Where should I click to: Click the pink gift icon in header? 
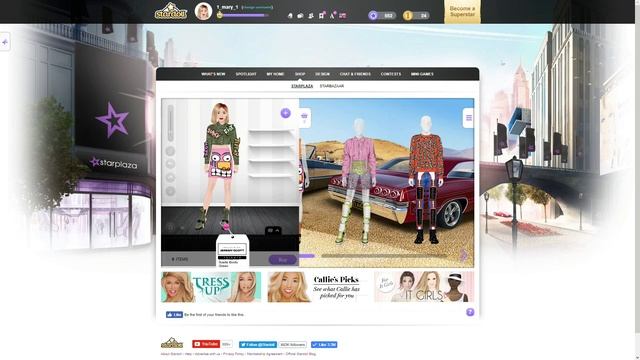tap(342, 16)
